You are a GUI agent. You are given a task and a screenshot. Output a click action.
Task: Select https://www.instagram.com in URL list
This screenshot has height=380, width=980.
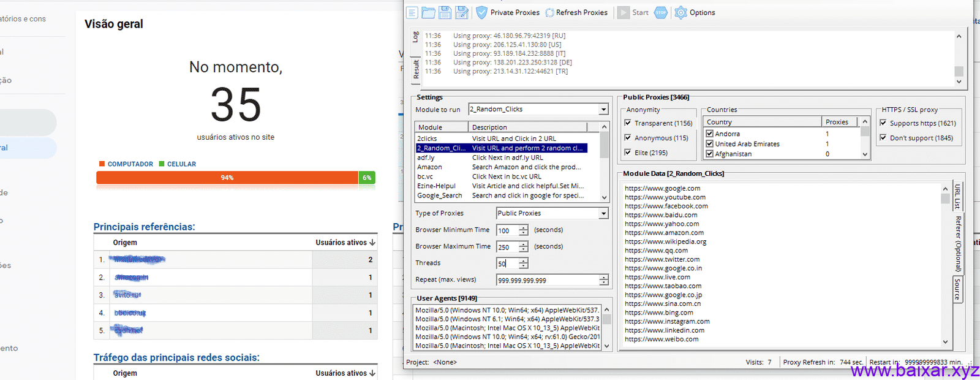pos(667,321)
